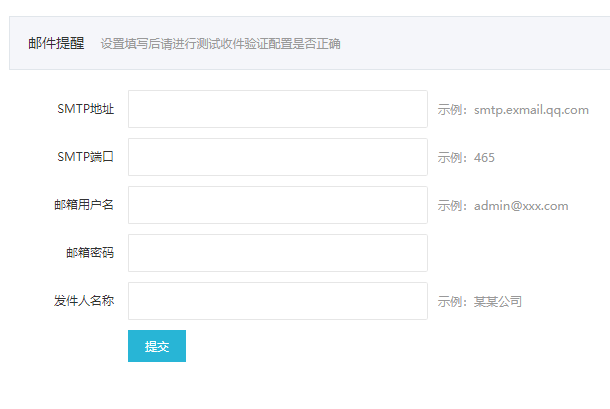Image resolution: width=610 pixels, height=409 pixels.
Task: Click the 发件人名称 label
Action: tap(83, 301)
